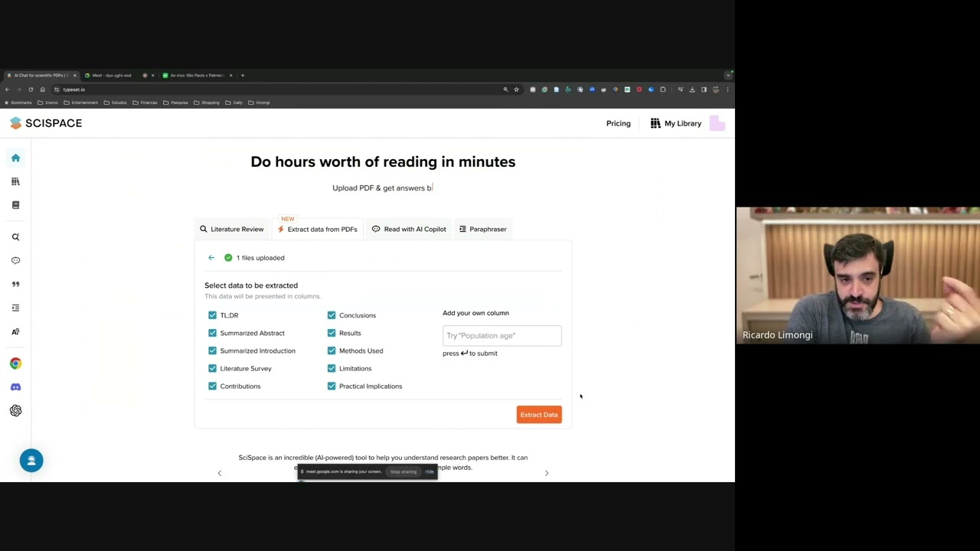The height and width of the screenshot is (551, 980).
Task: Uncheck the TL;DR checkbox
Action: click(212, 315)
